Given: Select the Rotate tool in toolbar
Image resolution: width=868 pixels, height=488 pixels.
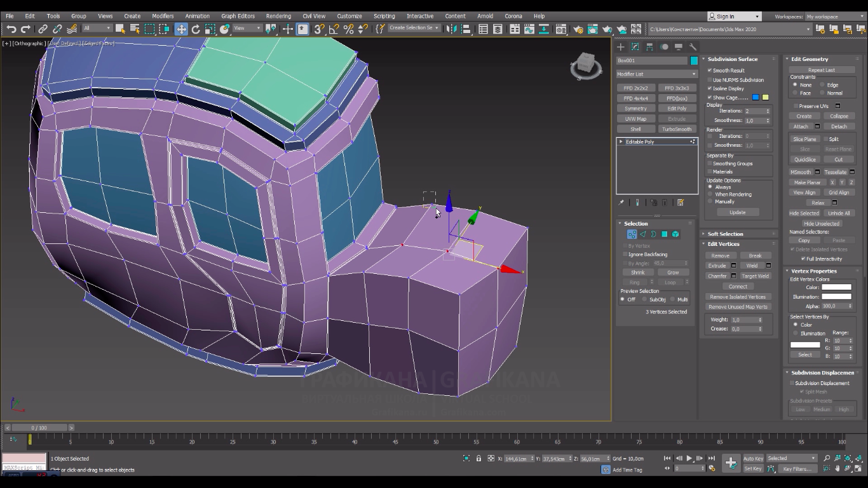Looking at the screenshot, I should 196,29.
